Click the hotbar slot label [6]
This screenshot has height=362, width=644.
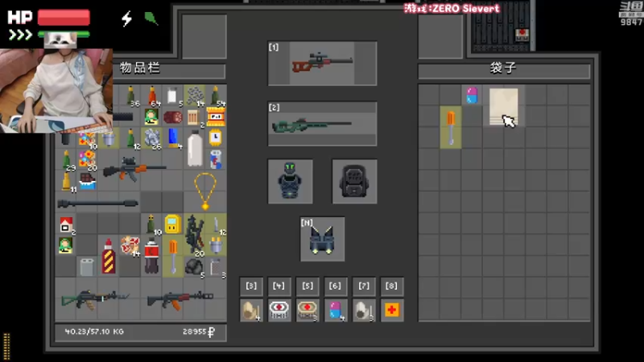coord(336,286)
